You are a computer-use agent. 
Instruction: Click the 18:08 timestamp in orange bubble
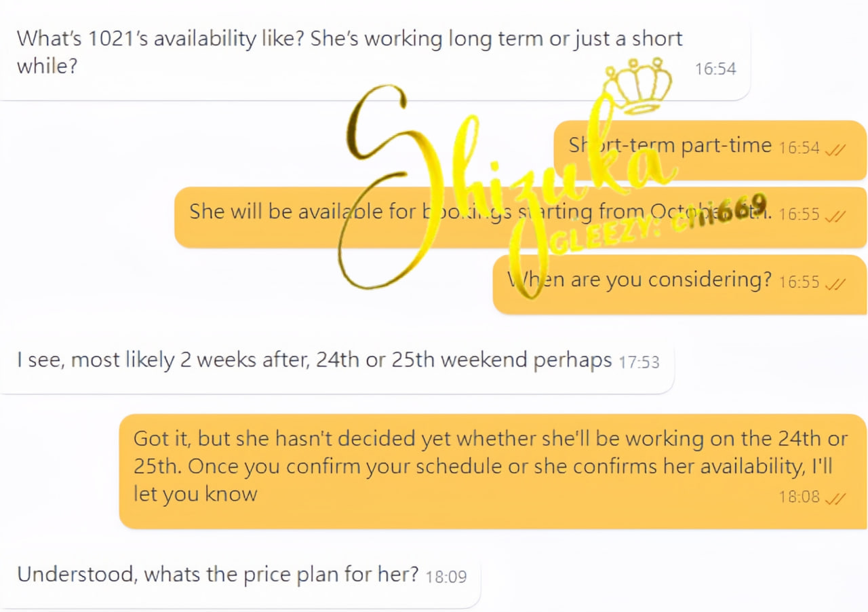click(x=799, y=497)
